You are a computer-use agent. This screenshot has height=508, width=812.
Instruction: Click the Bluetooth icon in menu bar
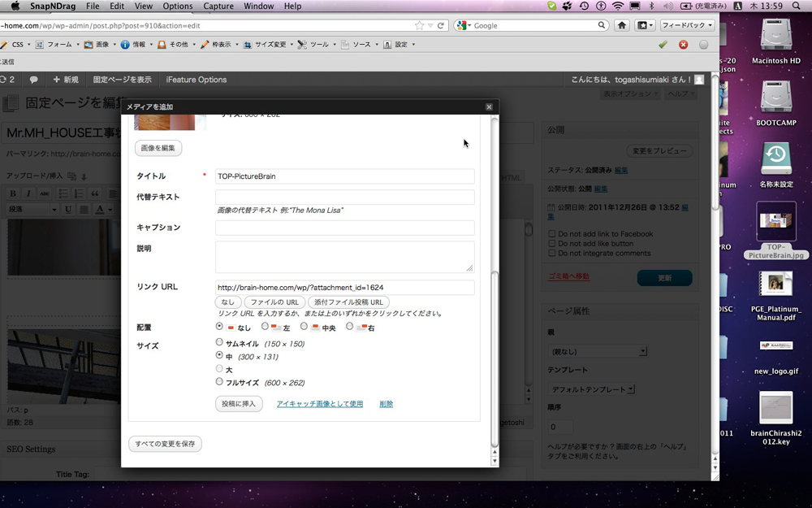651,6
